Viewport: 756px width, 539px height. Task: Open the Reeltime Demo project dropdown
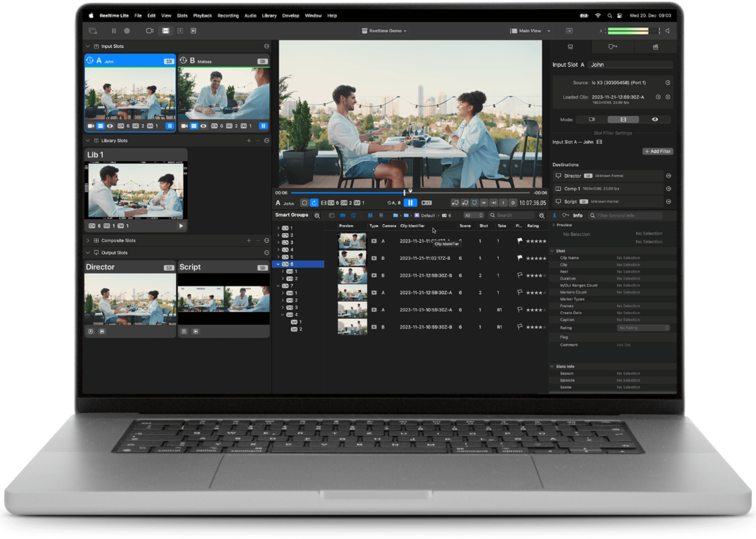coord(384,31)
